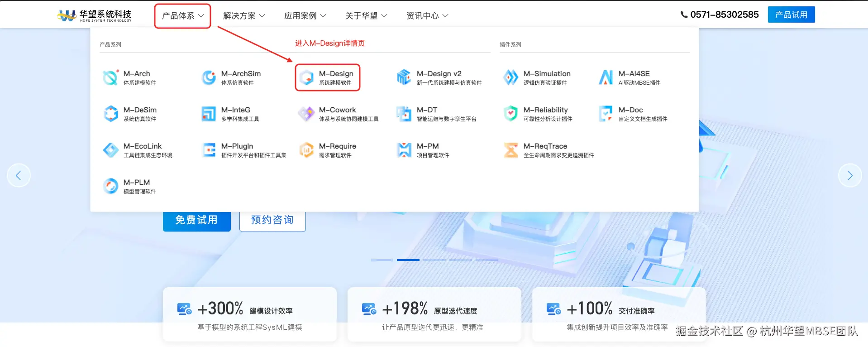Go to previous banner slide arrow
Image resolution: width=868 pixels, height=347 pixels.
click(19, 175)
